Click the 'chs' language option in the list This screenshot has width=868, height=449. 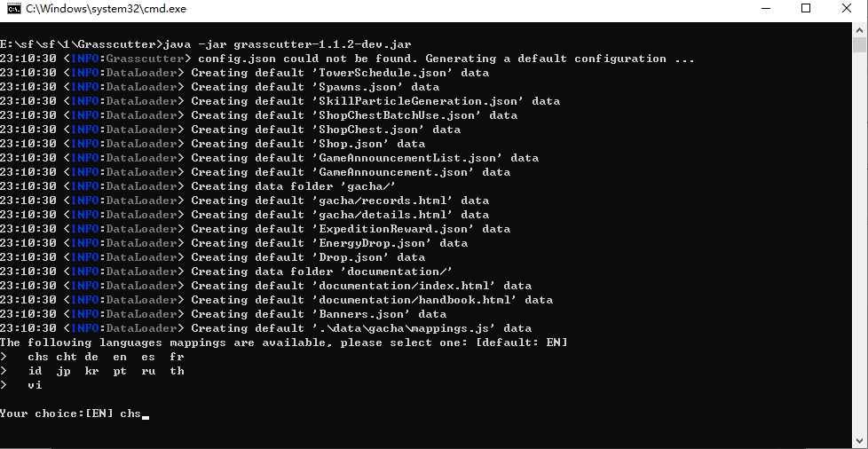coord(38,357)
